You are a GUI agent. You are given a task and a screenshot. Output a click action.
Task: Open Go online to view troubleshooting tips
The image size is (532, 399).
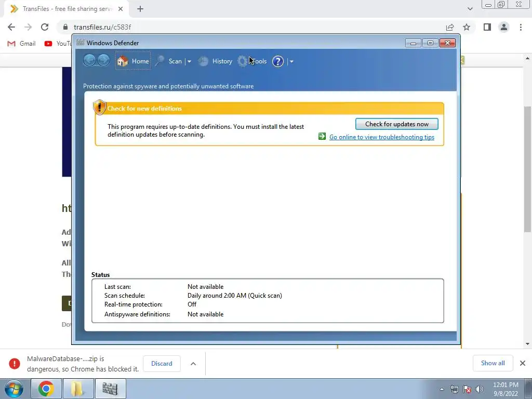(382, 137)
